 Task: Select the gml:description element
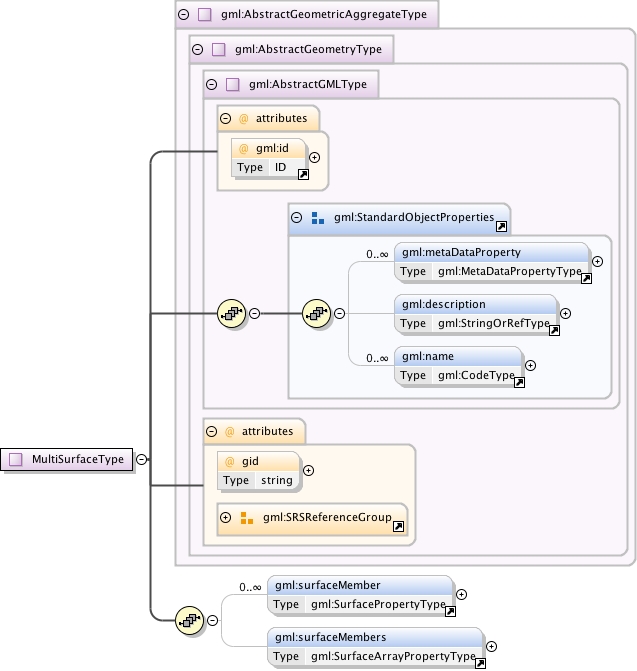pos(476,314)
